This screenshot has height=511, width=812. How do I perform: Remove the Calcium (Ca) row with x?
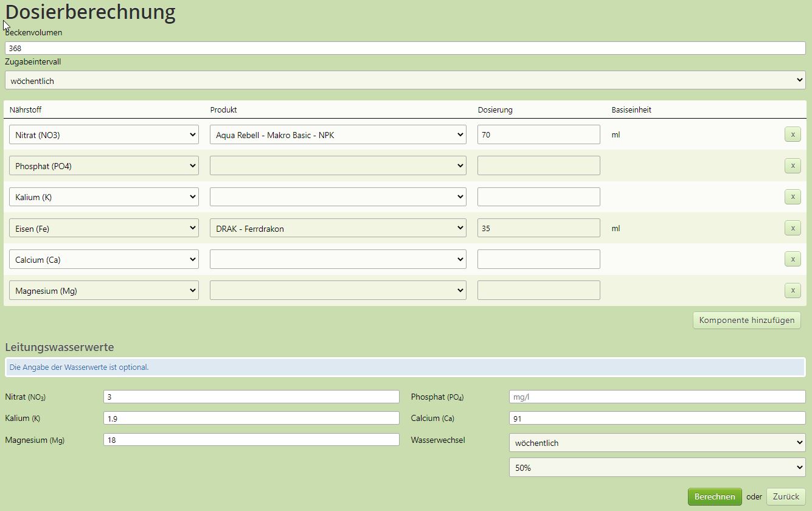pos(793,259)
